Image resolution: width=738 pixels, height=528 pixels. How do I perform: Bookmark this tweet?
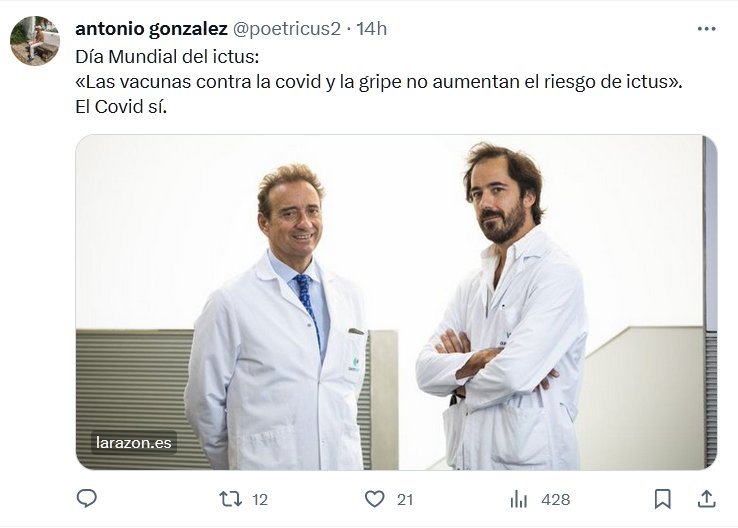click(663, 499)
